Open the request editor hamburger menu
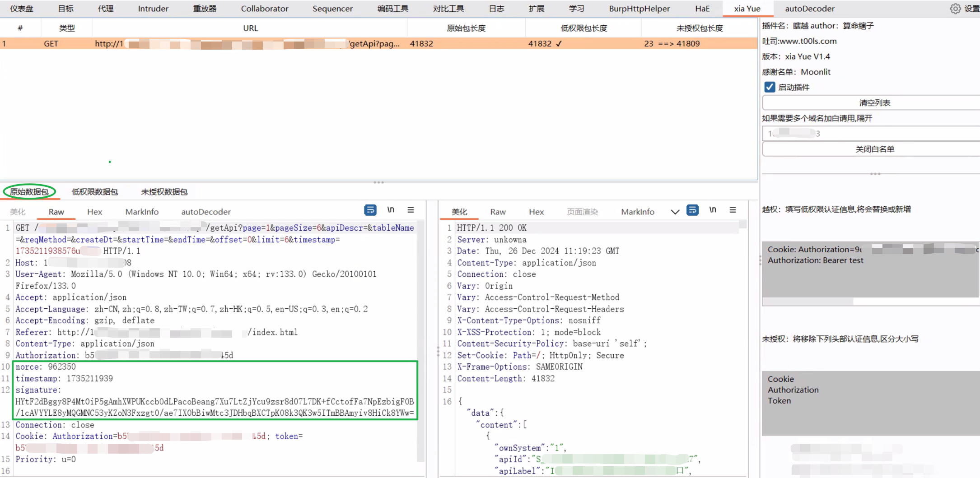980x478 pixels. 411,210
